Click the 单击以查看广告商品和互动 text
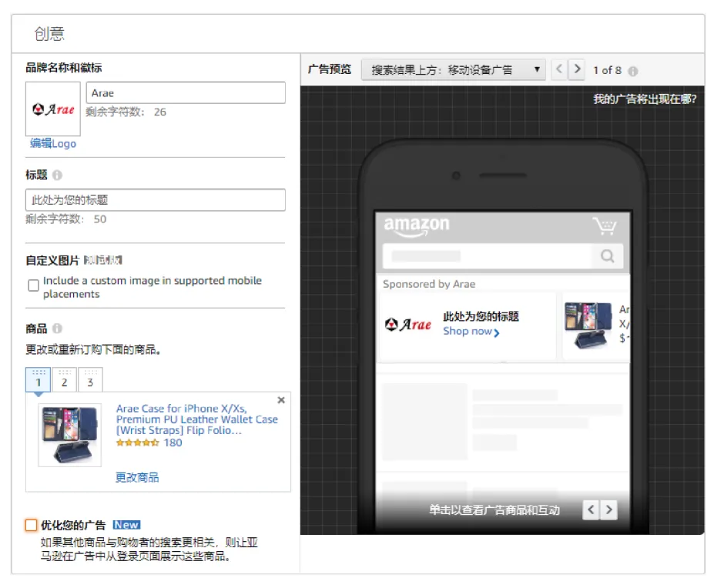 [494, 510]
